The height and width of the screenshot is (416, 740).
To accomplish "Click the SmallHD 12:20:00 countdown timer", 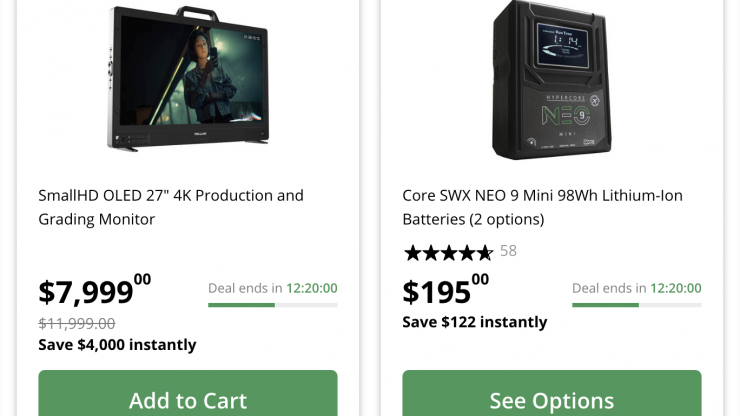I will pos(312,288).
